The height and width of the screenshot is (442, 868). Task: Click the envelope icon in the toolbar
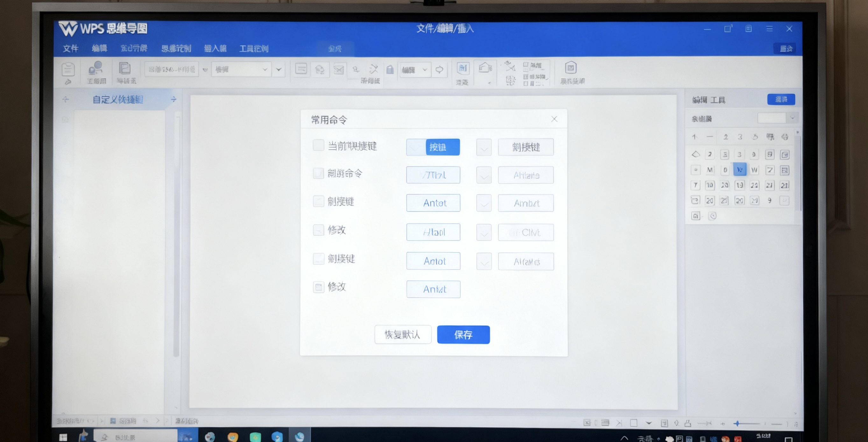coord(339,69)
